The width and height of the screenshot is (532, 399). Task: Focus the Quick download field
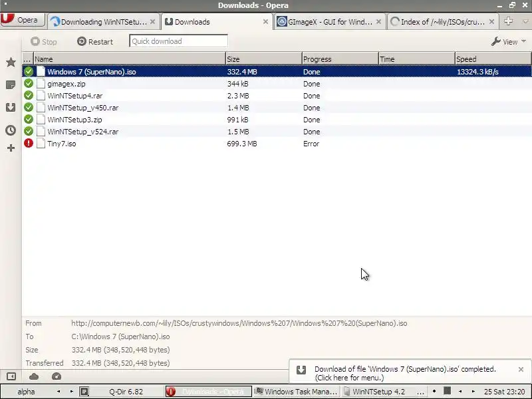click(178, 41)
